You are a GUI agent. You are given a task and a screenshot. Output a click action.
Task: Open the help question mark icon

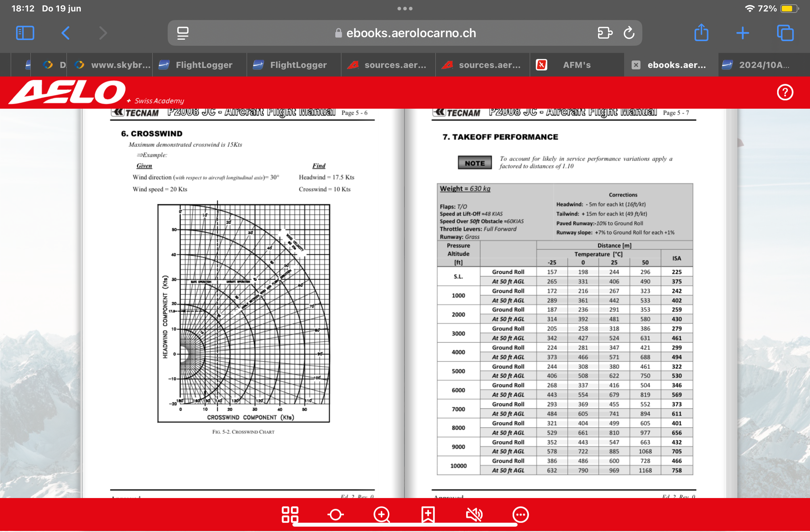point(785,92)
